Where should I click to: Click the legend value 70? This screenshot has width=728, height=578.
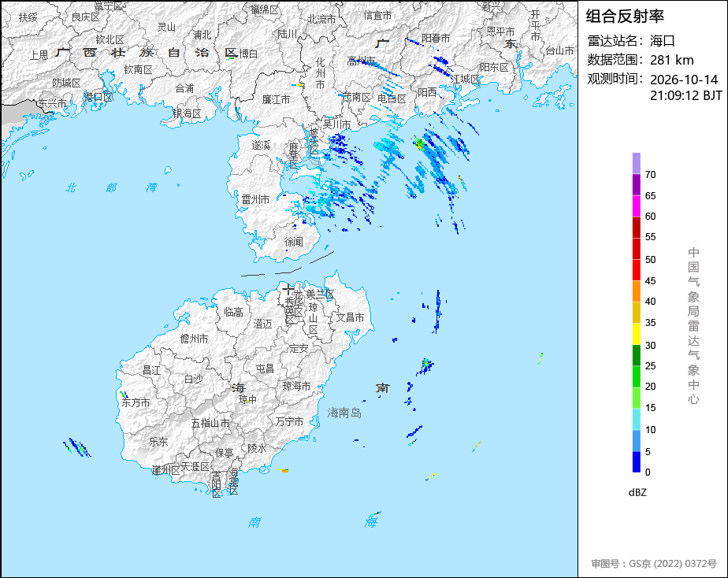coord(651,174)
